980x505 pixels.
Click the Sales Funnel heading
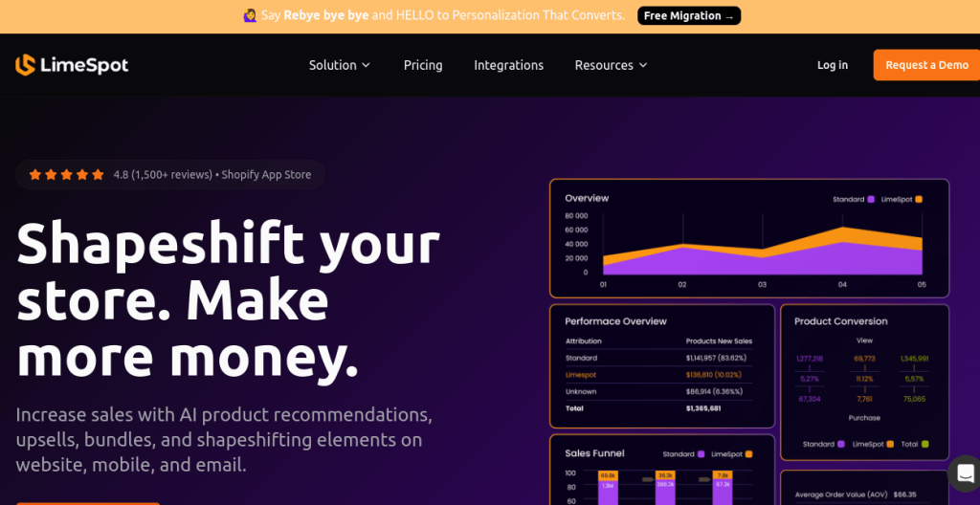click(594, 453)
